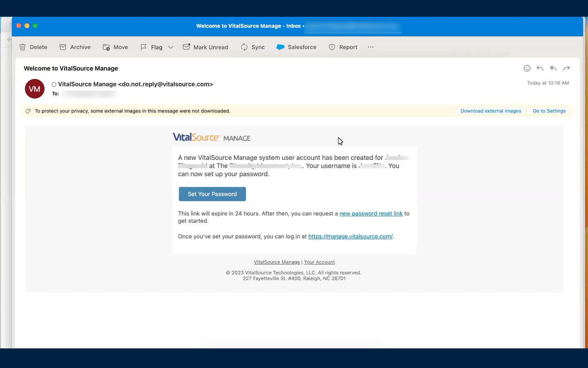Open the manage.vitalsource.com link

pos(350,236)
